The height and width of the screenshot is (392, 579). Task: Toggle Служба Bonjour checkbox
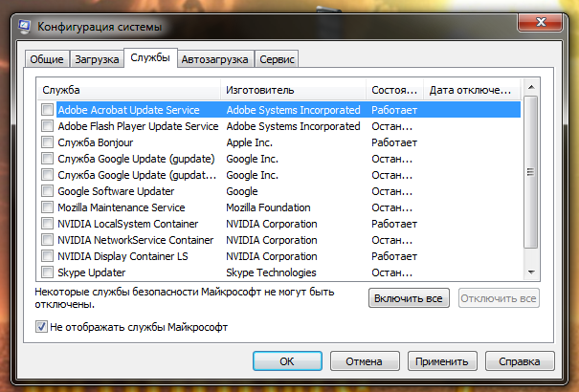tap(47, 142)
